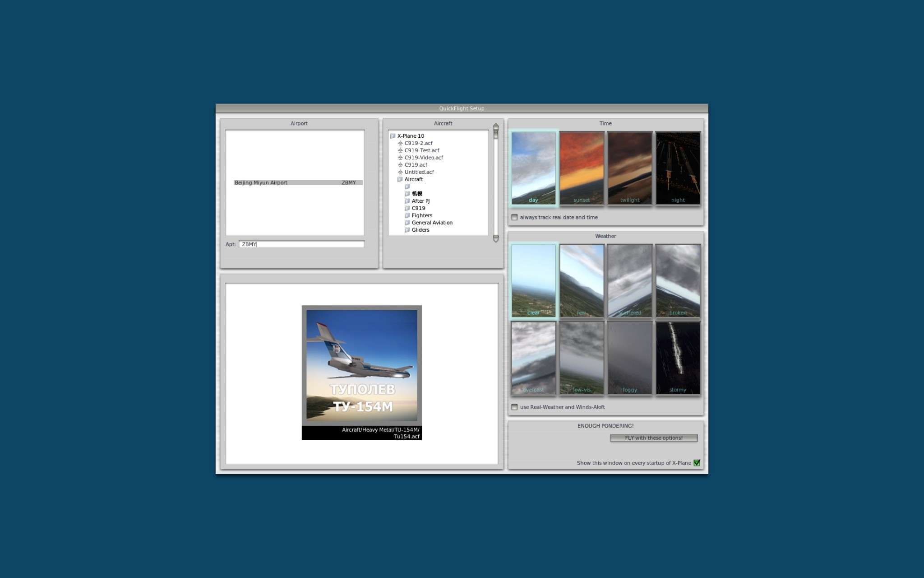Select the 'day' time thumbnail
Screen dimensions: 924x578
pyautogui.click(x=533, y=168)
